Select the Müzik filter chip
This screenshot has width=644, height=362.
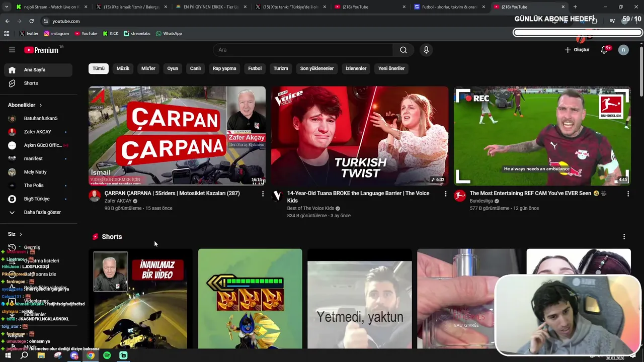[123, 68]
